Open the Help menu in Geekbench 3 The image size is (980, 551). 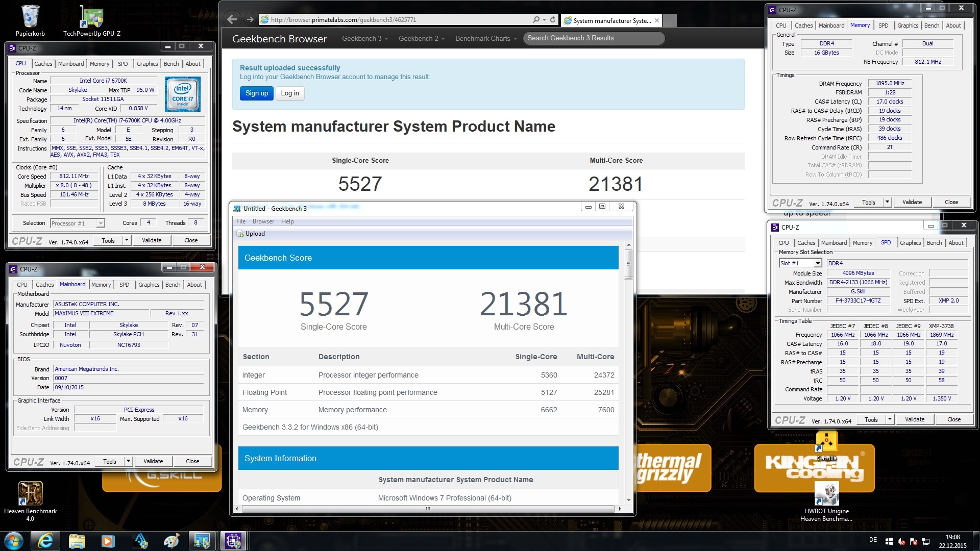tap(287, 221)
